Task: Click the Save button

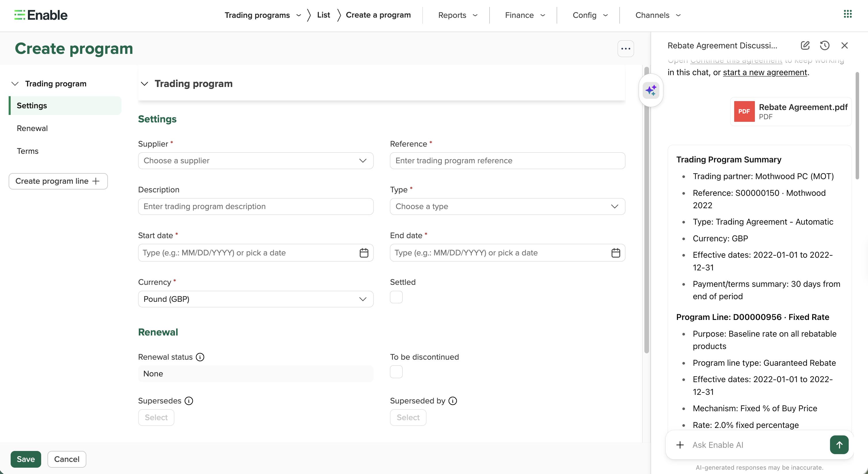Action: pos(26,459)
